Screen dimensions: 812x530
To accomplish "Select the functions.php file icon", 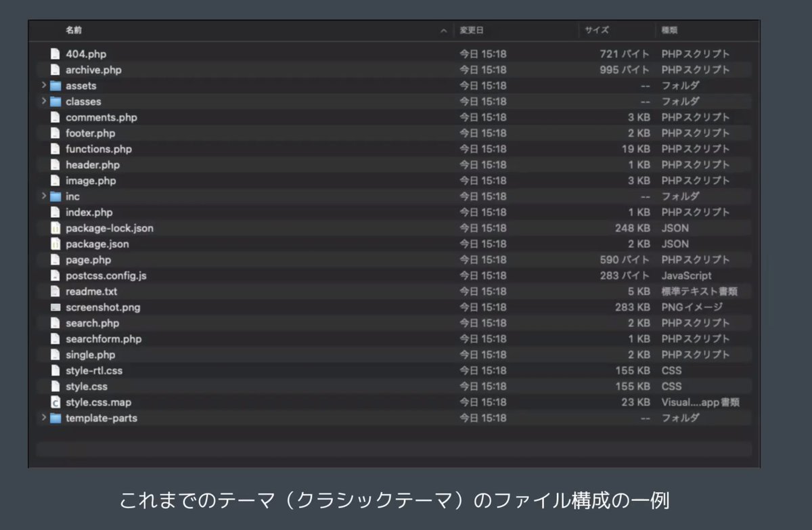I will point(55,149).
